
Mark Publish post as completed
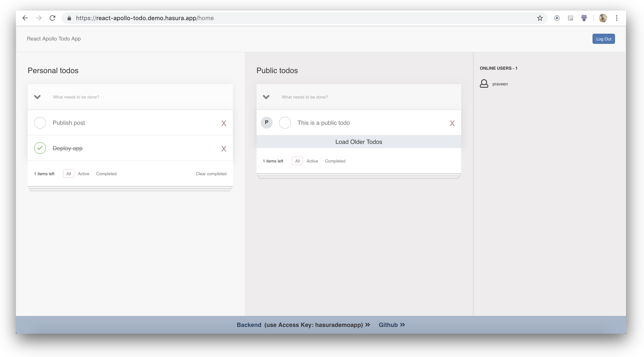[x=40, y=123]
